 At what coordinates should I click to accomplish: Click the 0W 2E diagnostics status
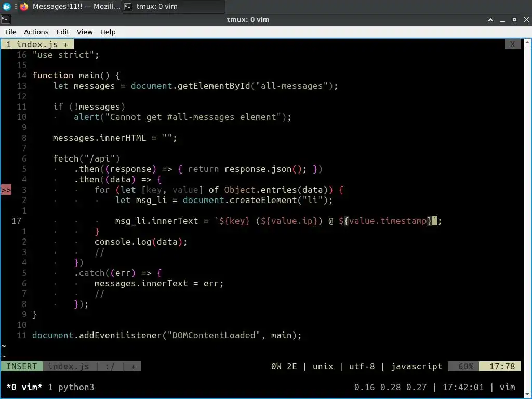[x=284, y=366]
